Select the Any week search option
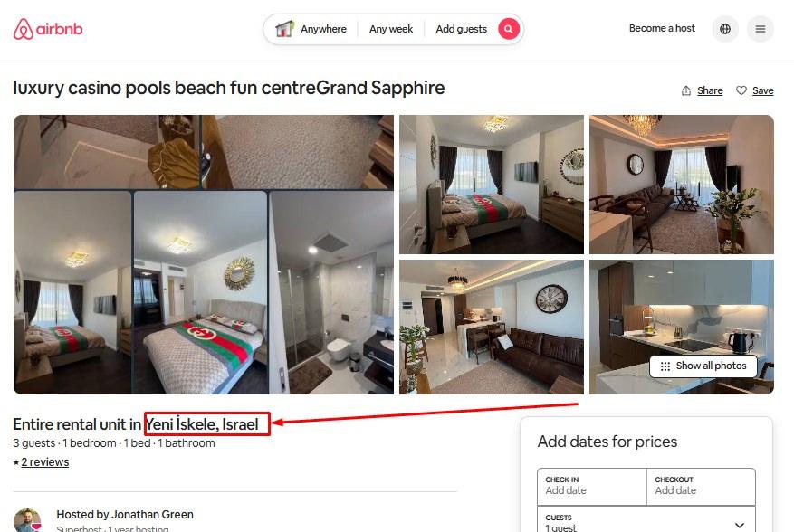This screenshot has height=532, width=794. (391, 29)
